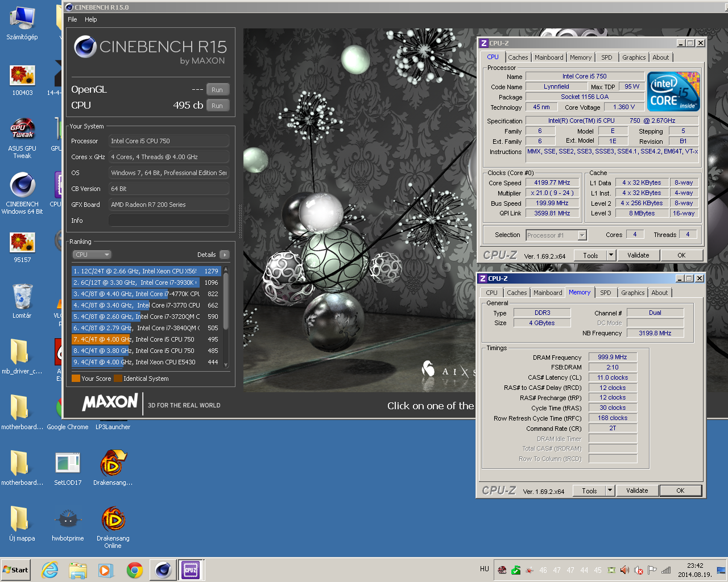This screenshot has width=728, height=582.
Task: Click the core temperature 44 tray icon
Action: point(584,570)
